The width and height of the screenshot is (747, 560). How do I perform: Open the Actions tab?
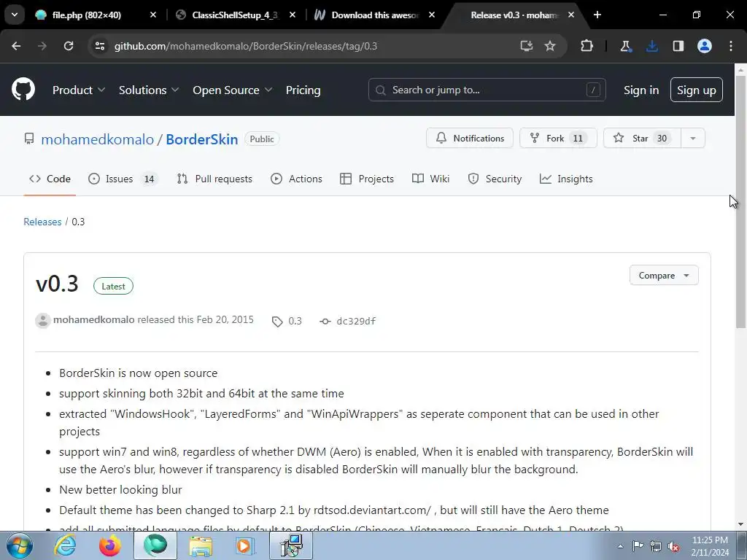[x=296, y=179]
